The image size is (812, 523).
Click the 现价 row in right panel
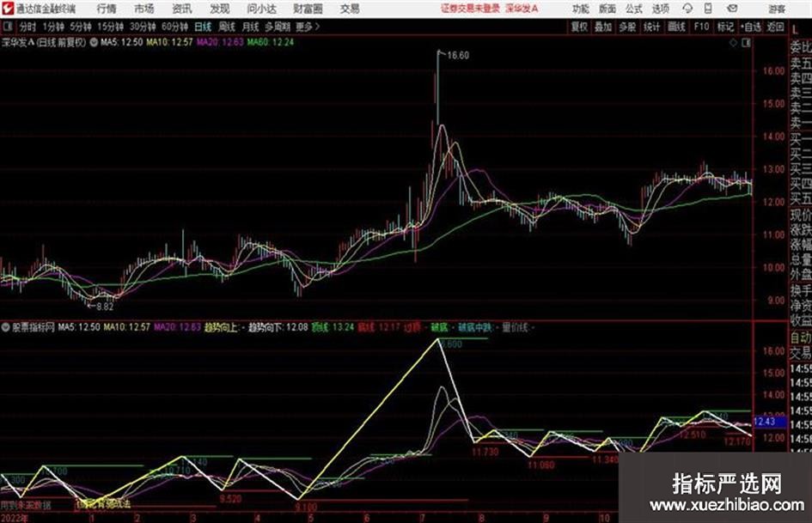801,216
